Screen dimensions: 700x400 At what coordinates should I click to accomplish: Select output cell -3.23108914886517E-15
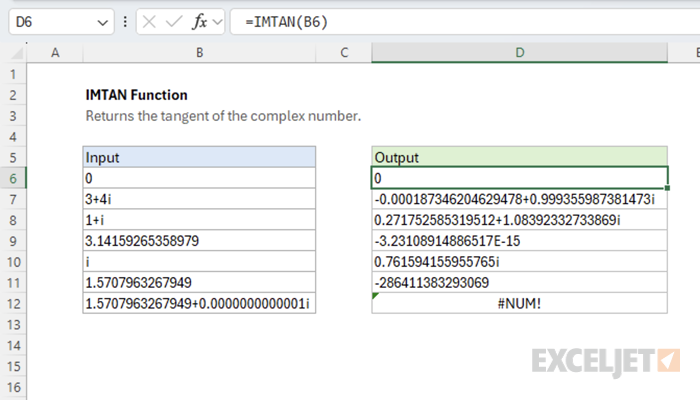520,241
